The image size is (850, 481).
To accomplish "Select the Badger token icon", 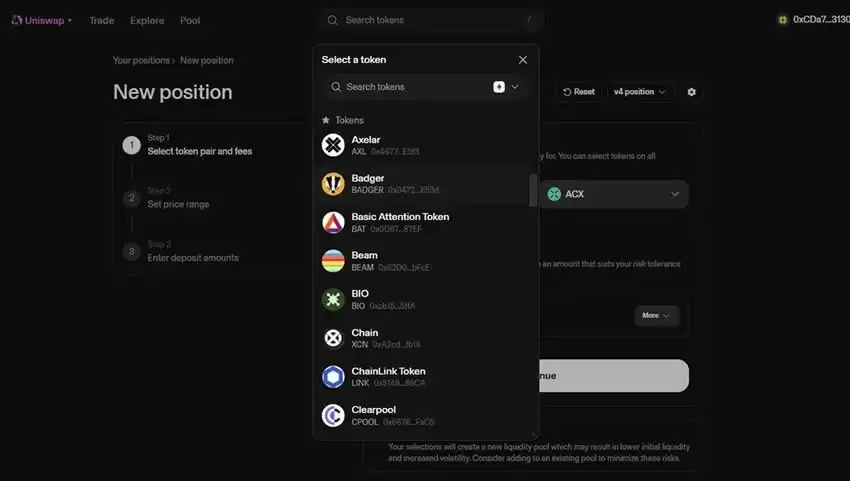I will coord(333,184).
